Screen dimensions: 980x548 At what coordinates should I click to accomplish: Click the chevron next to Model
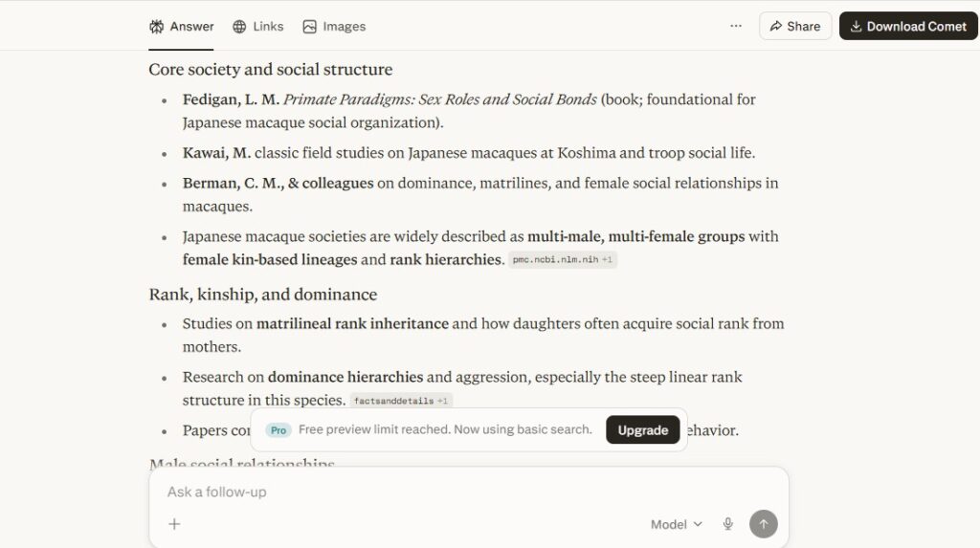[698, 524]
